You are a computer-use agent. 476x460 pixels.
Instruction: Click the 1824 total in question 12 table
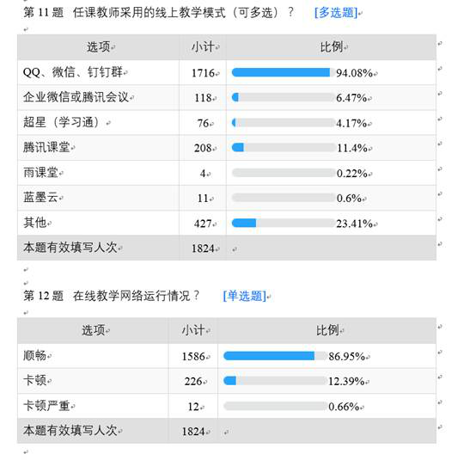[193, 431]
